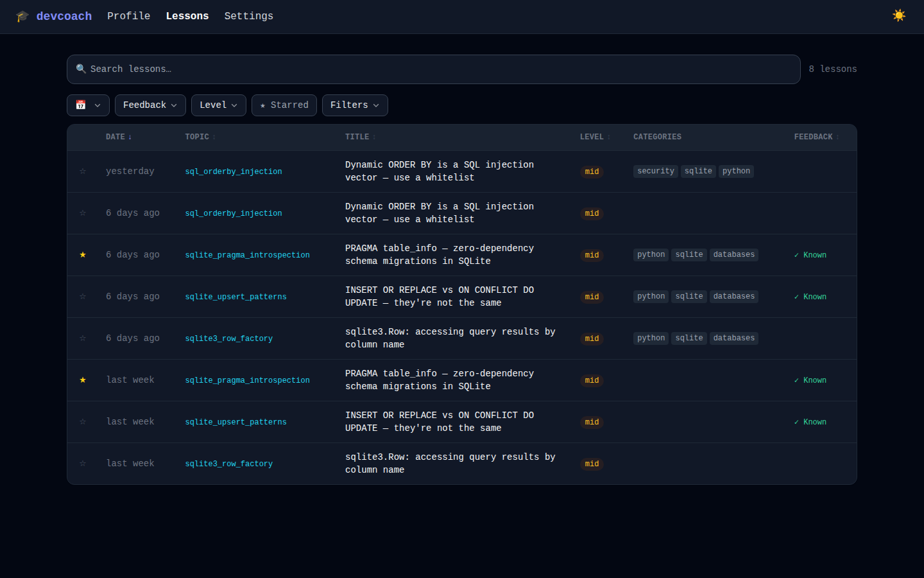Image resolution: width=924 pixels, height=578 pixels.
Task: Unstar the sqlite_pragma_introspection lesson
Action: click(82, 254)
